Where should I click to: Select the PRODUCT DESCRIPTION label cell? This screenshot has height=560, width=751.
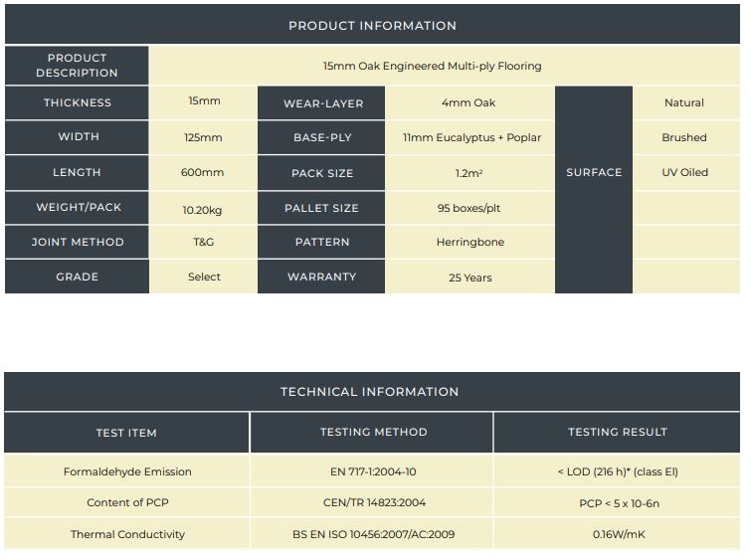click(77, 66)
